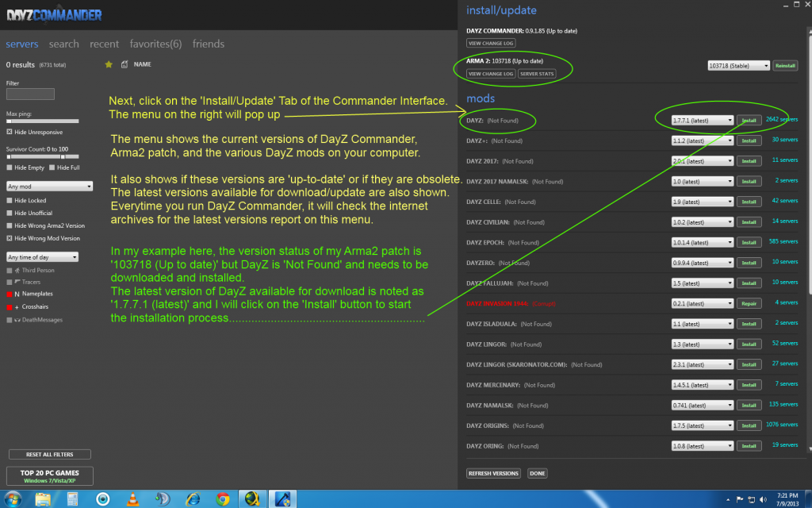The width and height of the screenshot is (812, 508).
Task: Click the Third Person running-man icon
Action: point(17,270)
